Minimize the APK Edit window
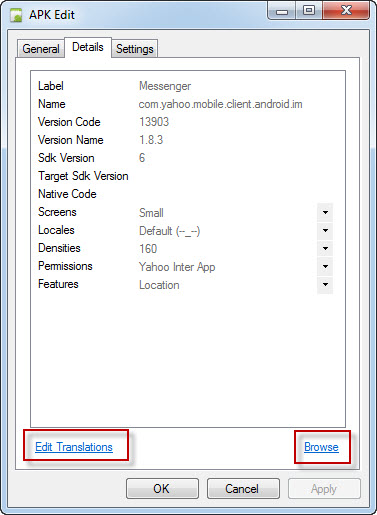 (x=282, y=12)
